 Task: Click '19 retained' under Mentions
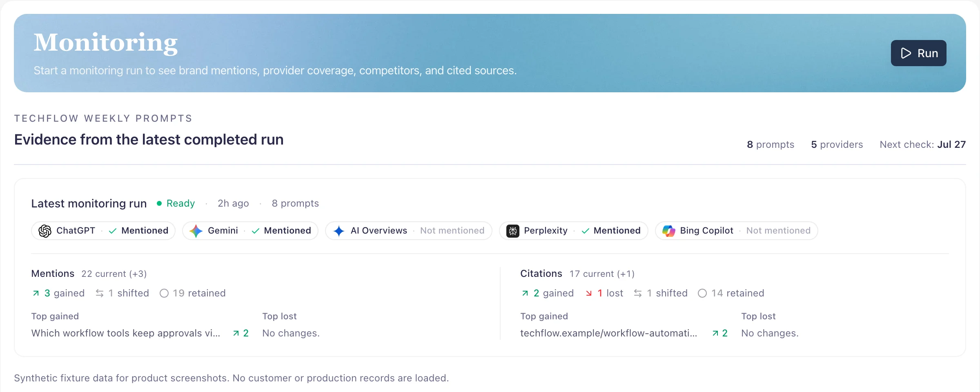pyautogui.click(x=199, y=293)
